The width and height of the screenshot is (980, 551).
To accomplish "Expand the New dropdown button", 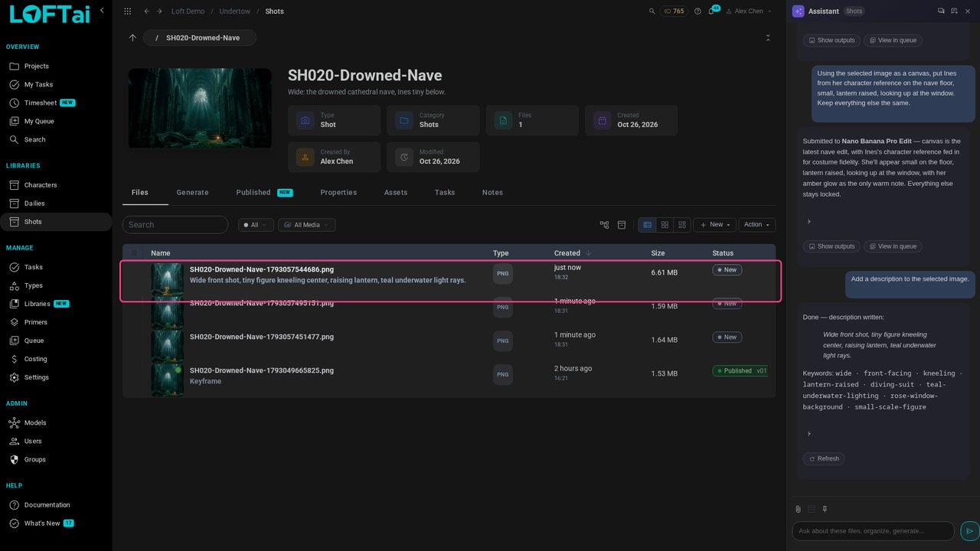I will click(x=715, y=225).
